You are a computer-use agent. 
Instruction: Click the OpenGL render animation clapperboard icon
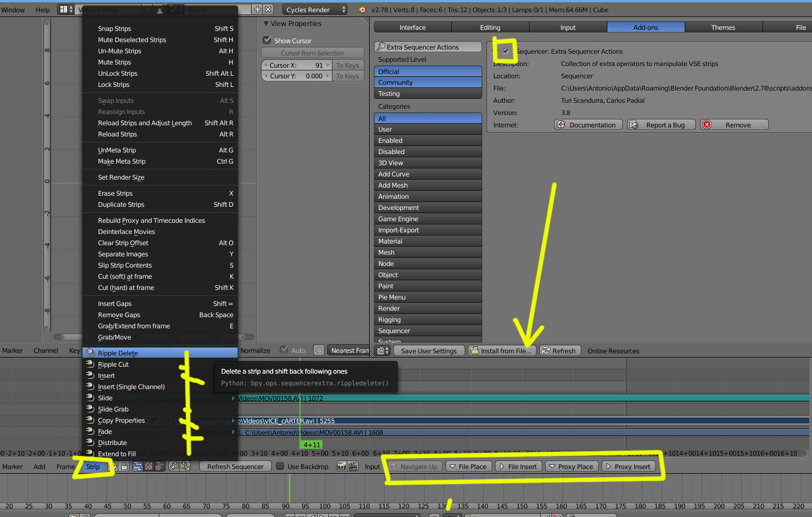[x=353, y=466]
